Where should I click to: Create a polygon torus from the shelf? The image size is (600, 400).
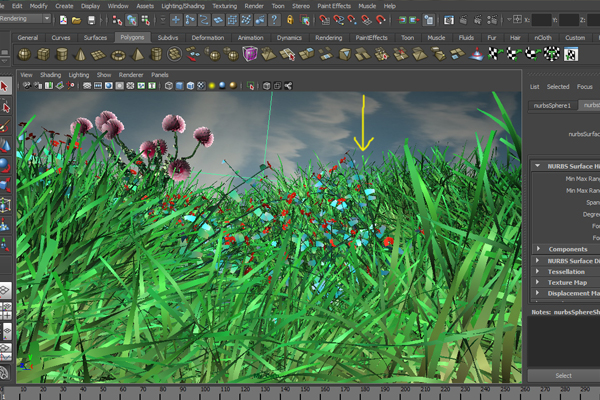(x=118, y=55)
